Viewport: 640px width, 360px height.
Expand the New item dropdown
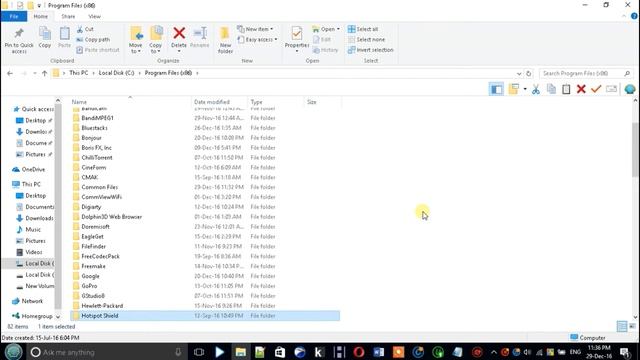[256, 29]
